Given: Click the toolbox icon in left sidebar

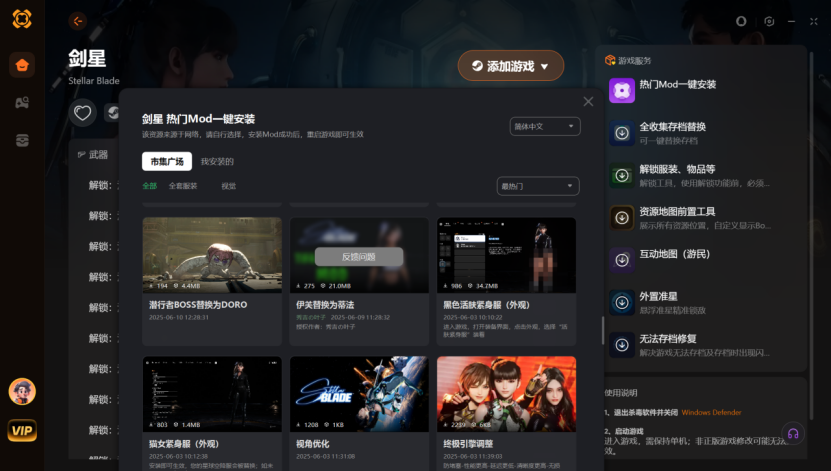Looking at the screenshot, I should (22, 140).
